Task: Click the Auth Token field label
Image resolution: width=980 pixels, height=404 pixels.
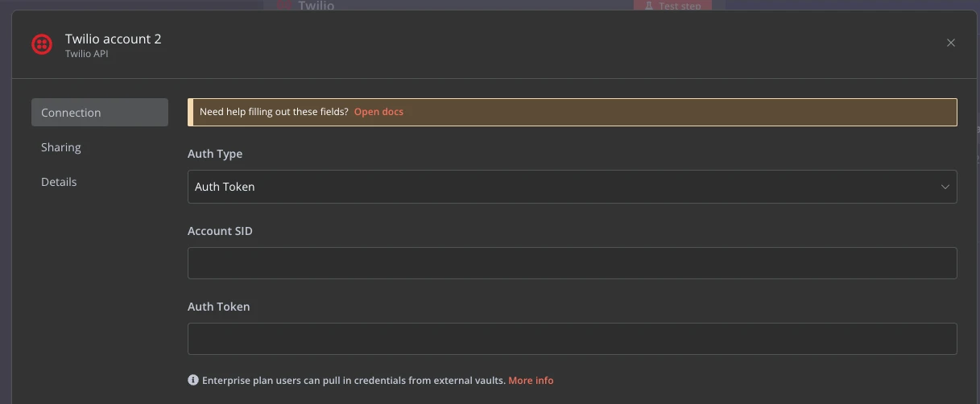Action: click(x=218, y=307)
